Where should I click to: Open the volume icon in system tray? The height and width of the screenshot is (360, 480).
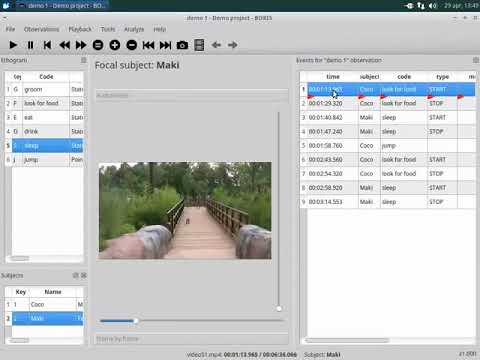(433, 6)
